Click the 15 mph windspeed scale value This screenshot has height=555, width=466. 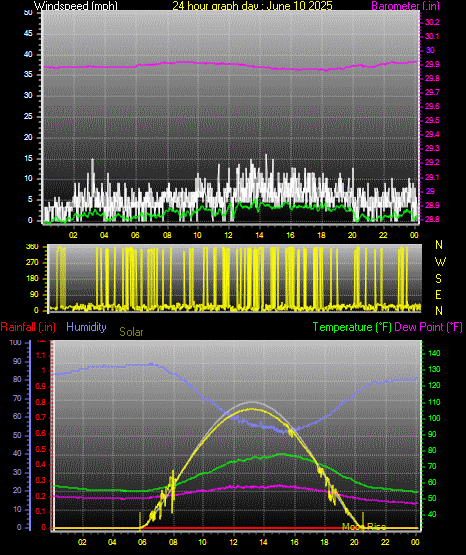pos(28,158)
